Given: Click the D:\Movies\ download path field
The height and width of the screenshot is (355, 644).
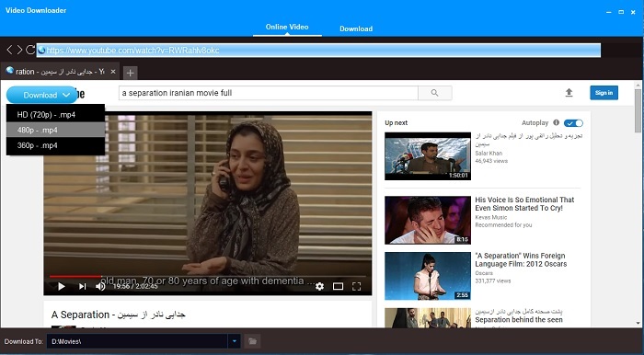Looking at the screenshot, I should point(137,341).
